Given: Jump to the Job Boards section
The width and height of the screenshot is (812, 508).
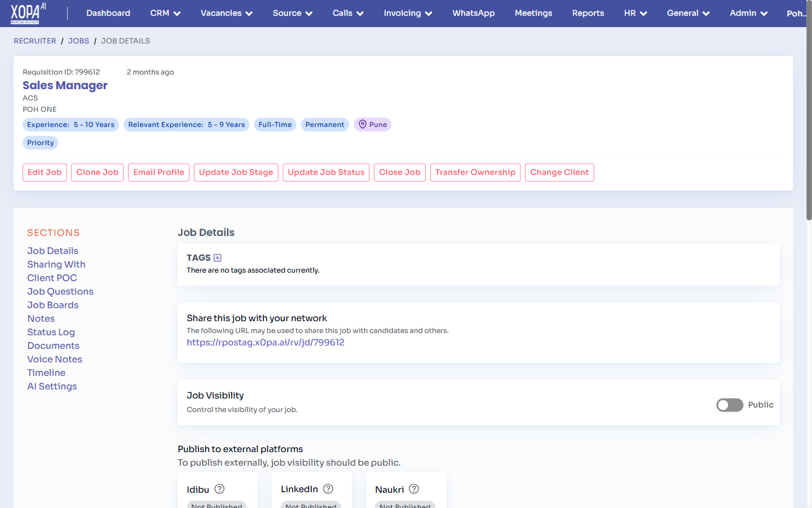Looking at the screenshot, I should click(53, 305).
